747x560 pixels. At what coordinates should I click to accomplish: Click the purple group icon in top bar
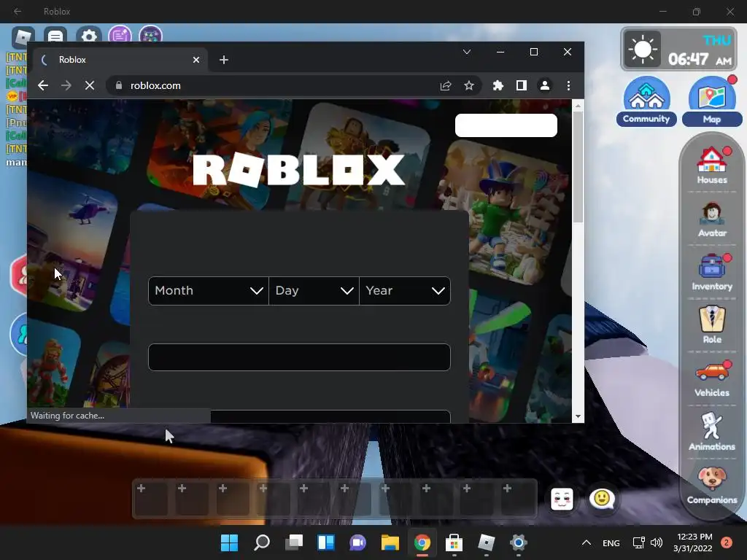pyautogui.click(x=150, y=36)
